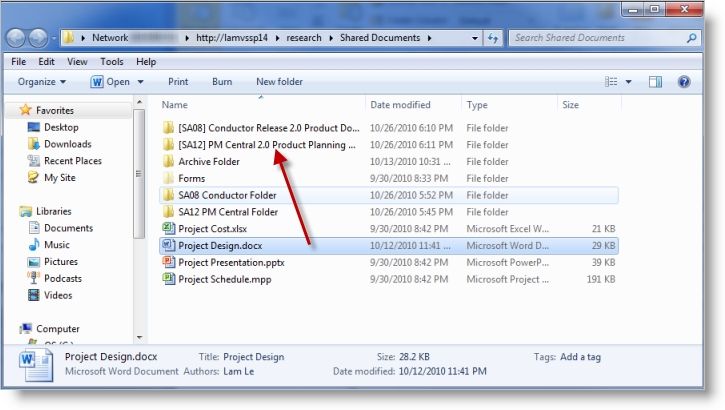This screenshot has width=725, height=410.
Task: Open Help with the question mark icon
Action: (x=684, y=82)
